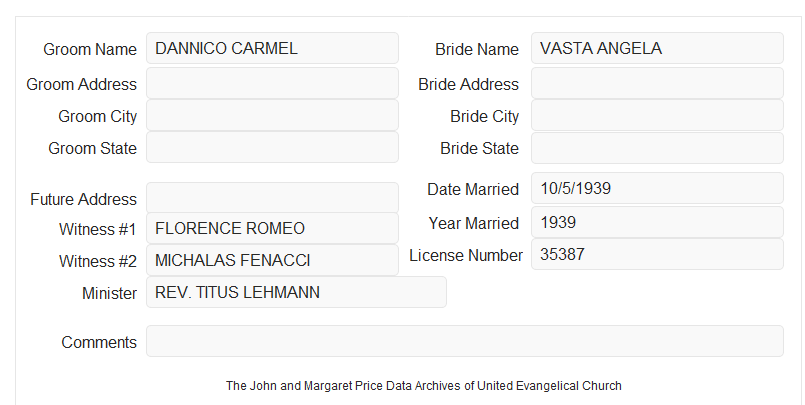Click the Date Married field 10/5/1939
This screenshot has width=805, height=405.
657,188
